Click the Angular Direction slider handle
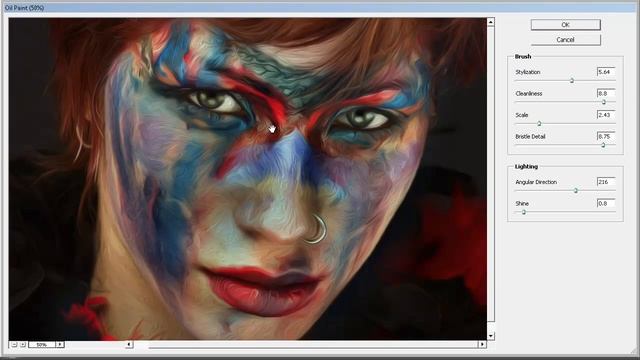This screenshot has width=640, height=360. [576, 190]
